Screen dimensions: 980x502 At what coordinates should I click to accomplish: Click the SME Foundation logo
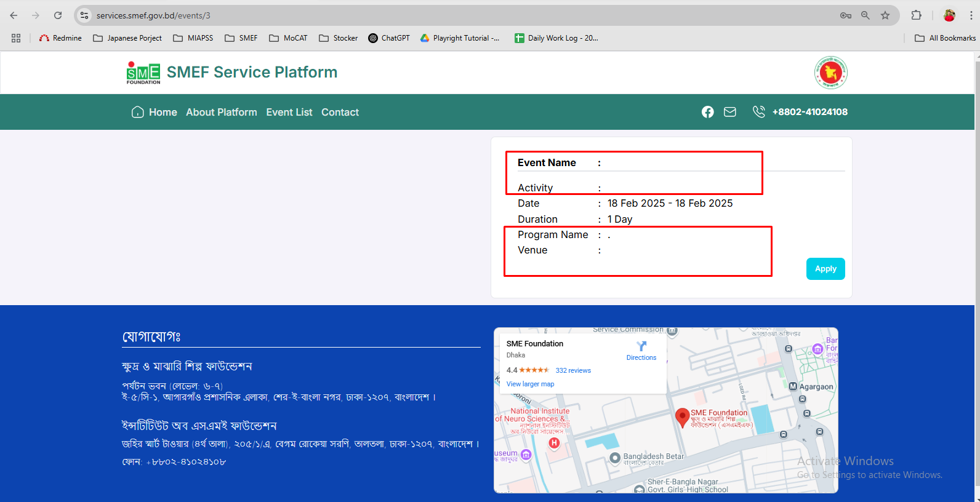click(143, 73)
